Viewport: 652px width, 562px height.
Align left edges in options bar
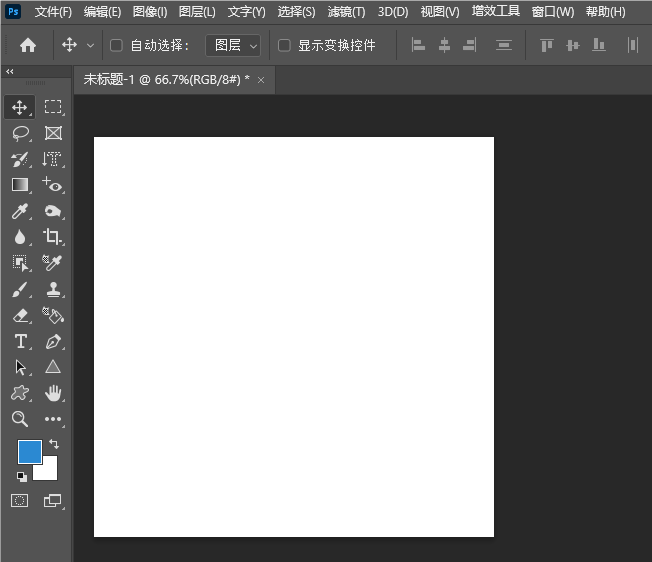418,45
